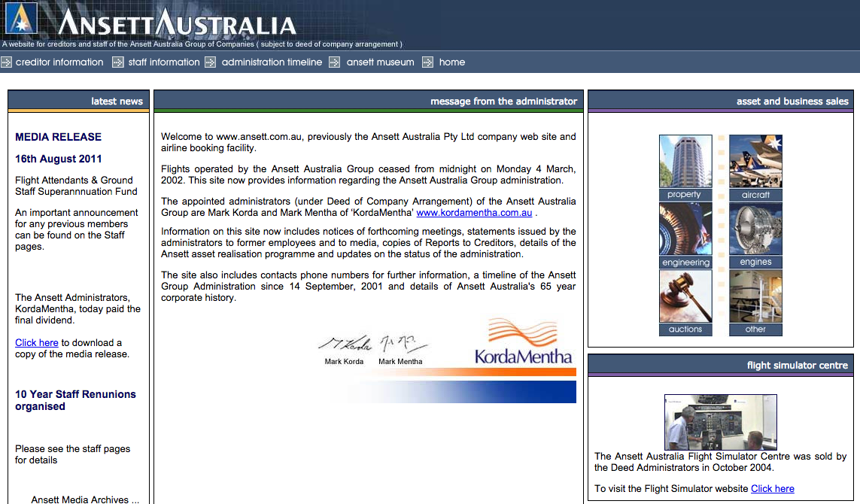
Task: Open staff information menu item
Action: [164, 62]
